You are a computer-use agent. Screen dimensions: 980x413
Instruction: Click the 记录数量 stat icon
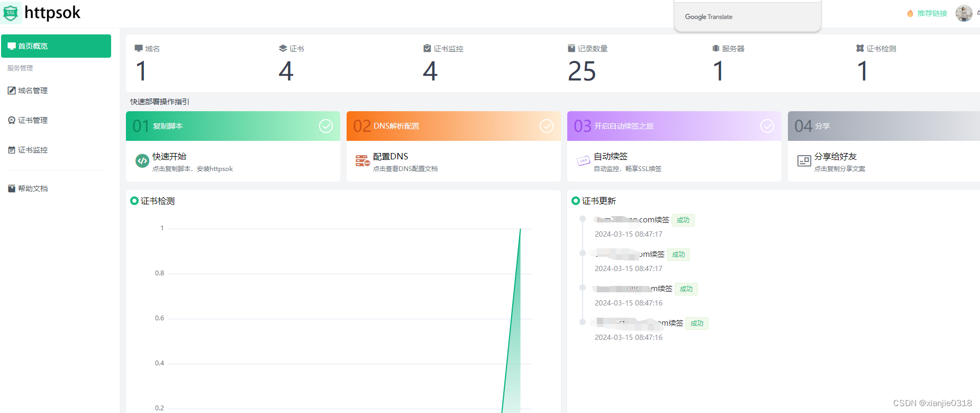(x=571, y=48)
